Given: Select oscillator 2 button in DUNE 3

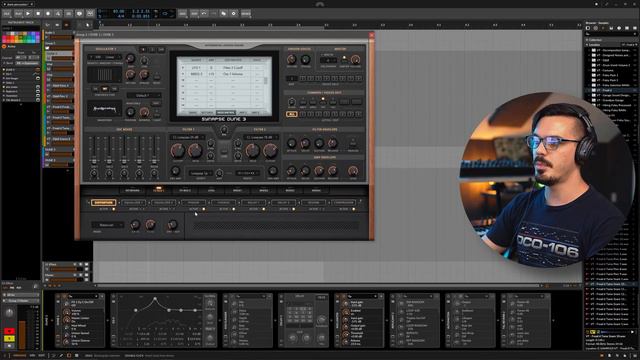Looking at the screenshot, I should pos(152,50).
